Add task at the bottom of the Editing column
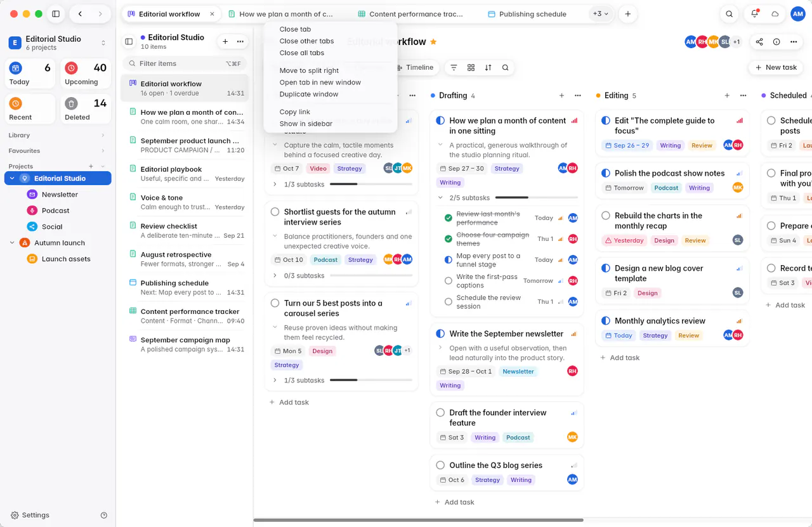 click(x=619, y=358)
